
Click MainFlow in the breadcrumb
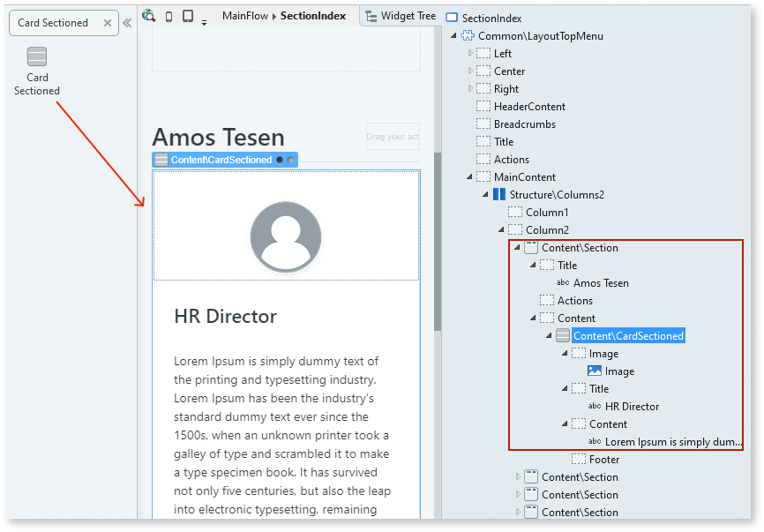pyautogui.click(x=245, y=16)
